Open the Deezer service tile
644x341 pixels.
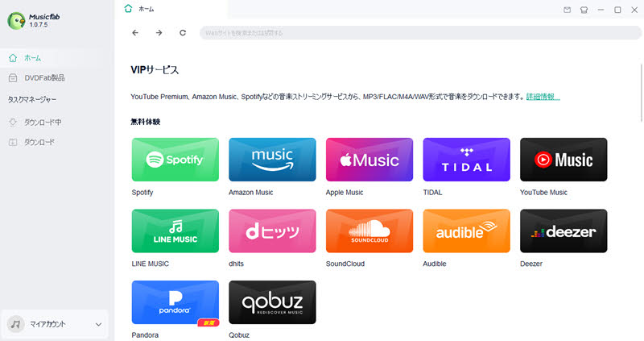(x=563, y=231)
